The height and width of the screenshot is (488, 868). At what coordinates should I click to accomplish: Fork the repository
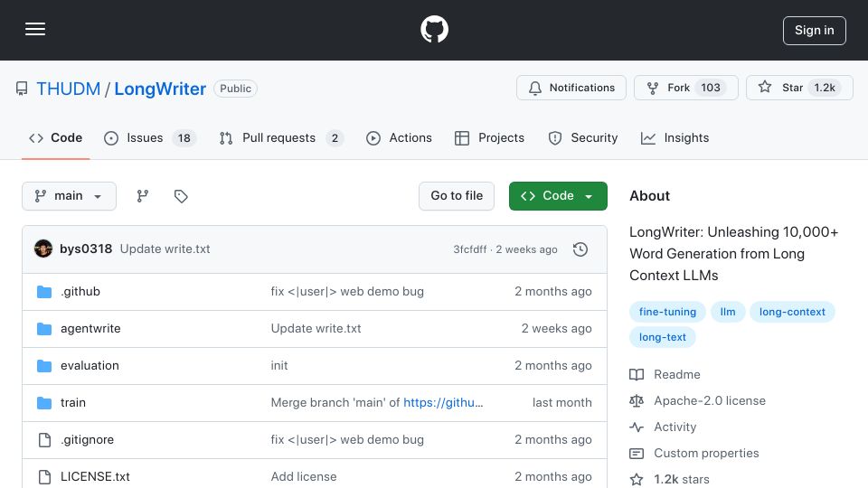(x=686, y=88)
